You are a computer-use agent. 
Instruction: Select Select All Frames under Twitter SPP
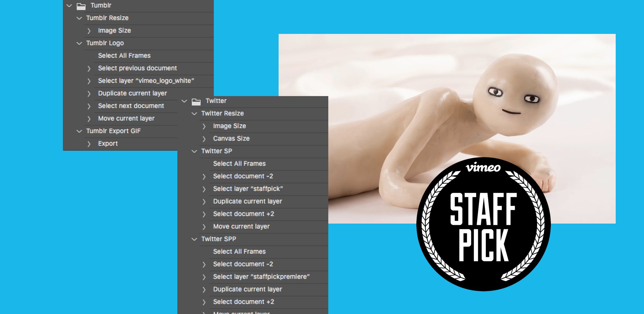[x=239, y=252]
